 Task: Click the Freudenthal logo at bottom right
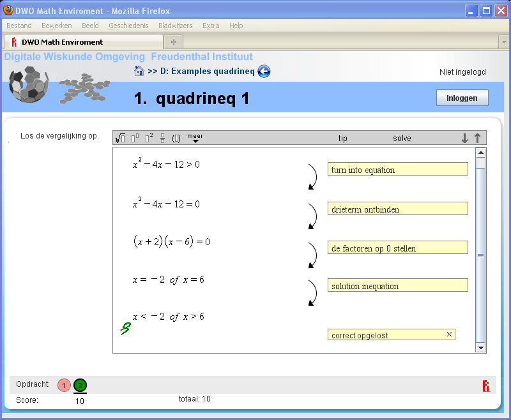pos(486,386)
